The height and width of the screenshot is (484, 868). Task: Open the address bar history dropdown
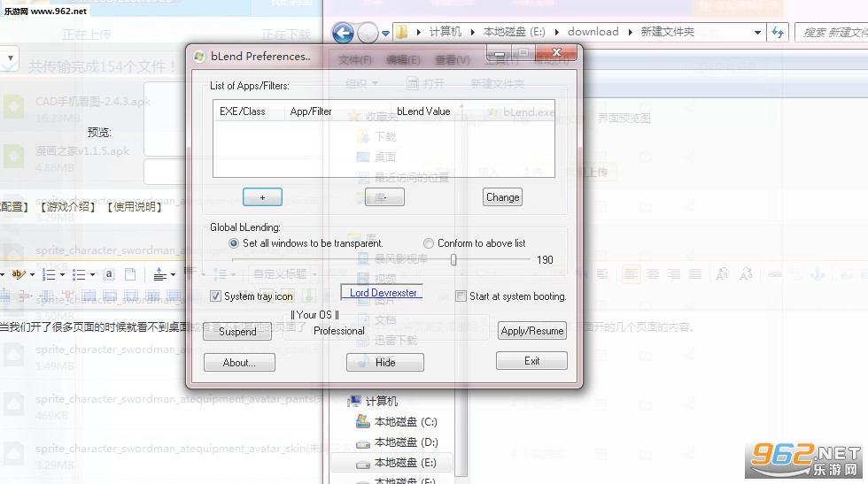pos(757,33)
